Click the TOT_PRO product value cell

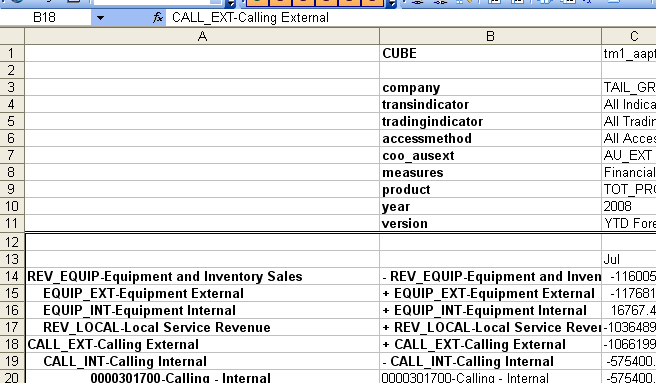[629, 189]
